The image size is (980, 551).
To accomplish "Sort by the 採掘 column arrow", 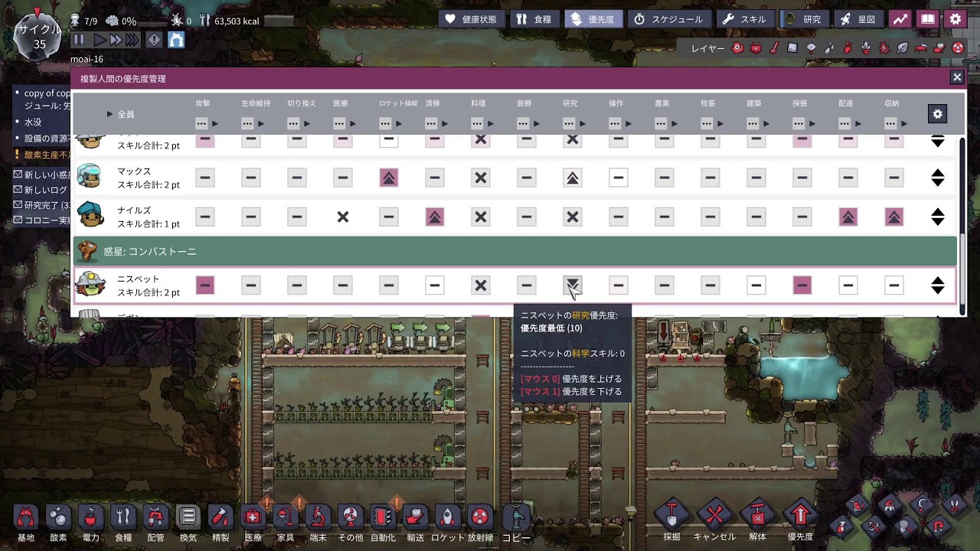I will (812, 123).
